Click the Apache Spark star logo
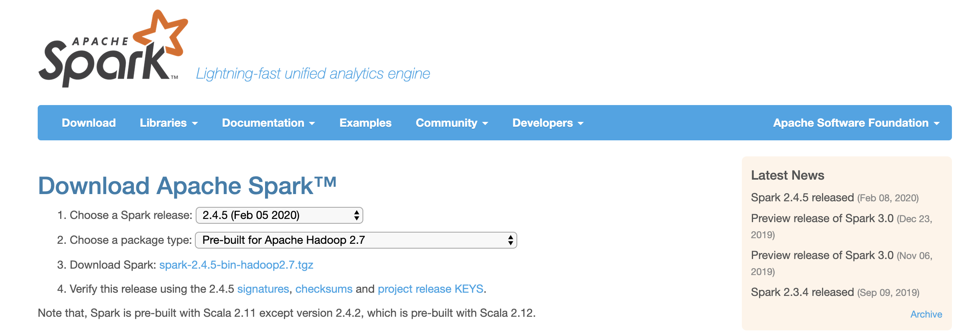This screenshot has width=980, height=332. coord(113,48)
